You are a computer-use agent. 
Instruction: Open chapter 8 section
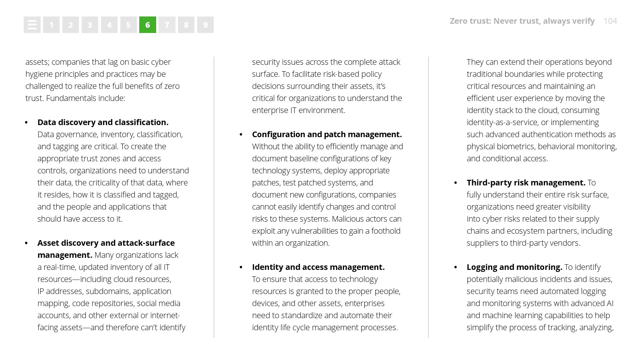click(186, 25)
